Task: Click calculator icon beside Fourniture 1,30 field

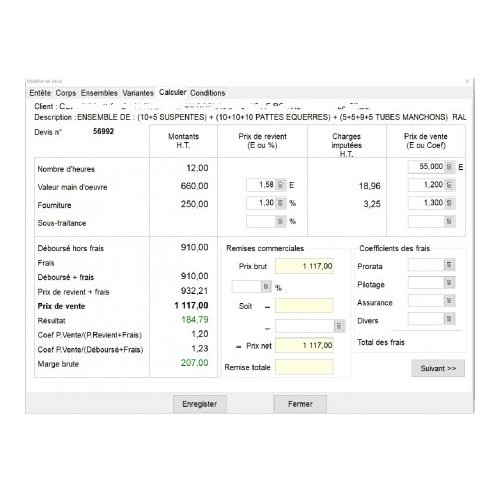Action: (x=280, y=203)
